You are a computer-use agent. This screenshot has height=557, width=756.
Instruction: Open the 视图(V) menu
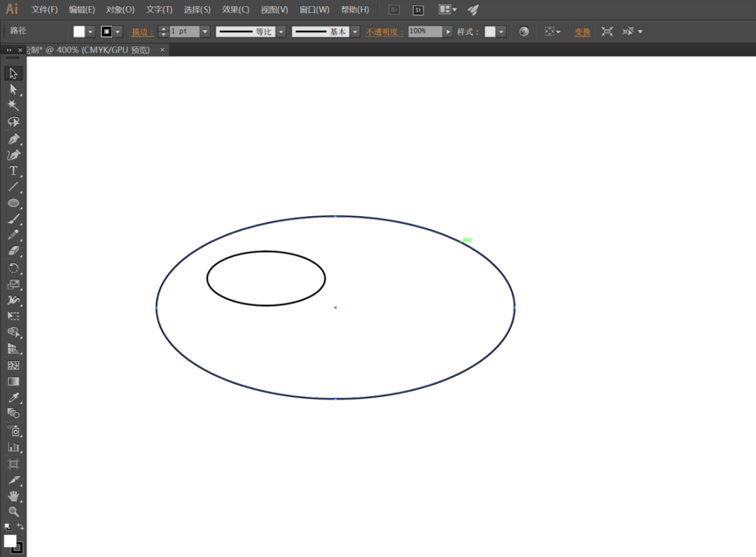tap(274, 10)
